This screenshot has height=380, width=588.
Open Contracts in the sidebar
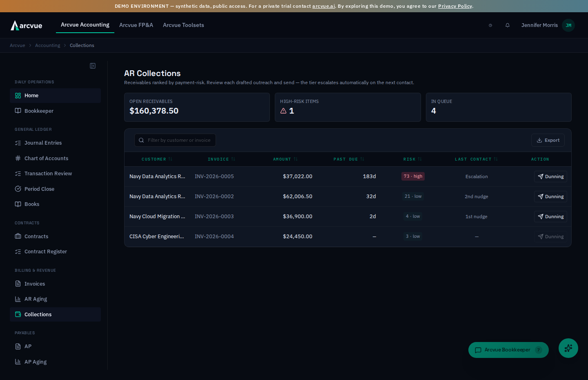tap(55, 237)
